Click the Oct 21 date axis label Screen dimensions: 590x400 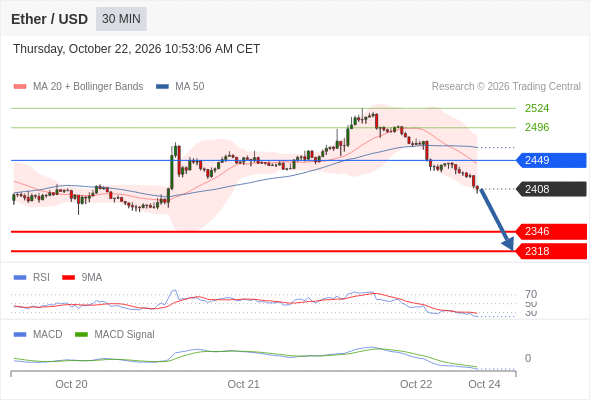pos(243,384)
